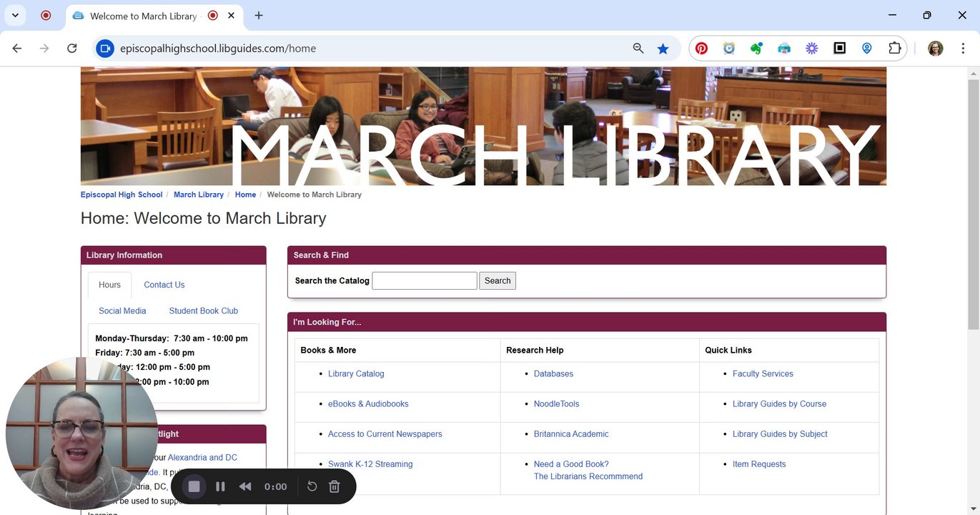Open The Librarians Recommend link

coord(588,476)
